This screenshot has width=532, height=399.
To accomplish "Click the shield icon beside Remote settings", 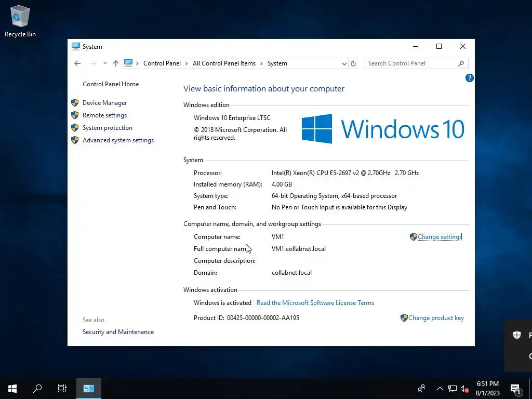I will coord(75,115).
